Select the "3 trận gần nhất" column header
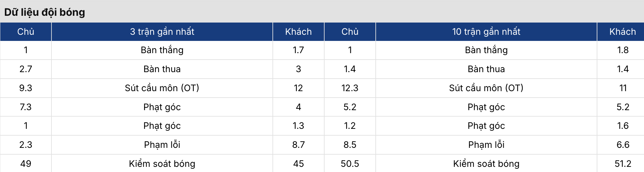Viewport: 644px width, 172px height. 162,32
